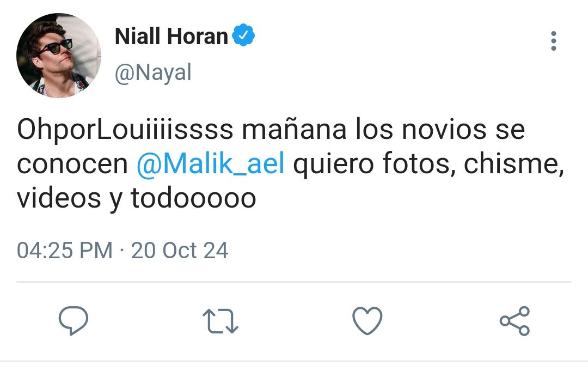Click the word videos in the last line
Viewport: 588px width, 371px height.
click(59, 198)
